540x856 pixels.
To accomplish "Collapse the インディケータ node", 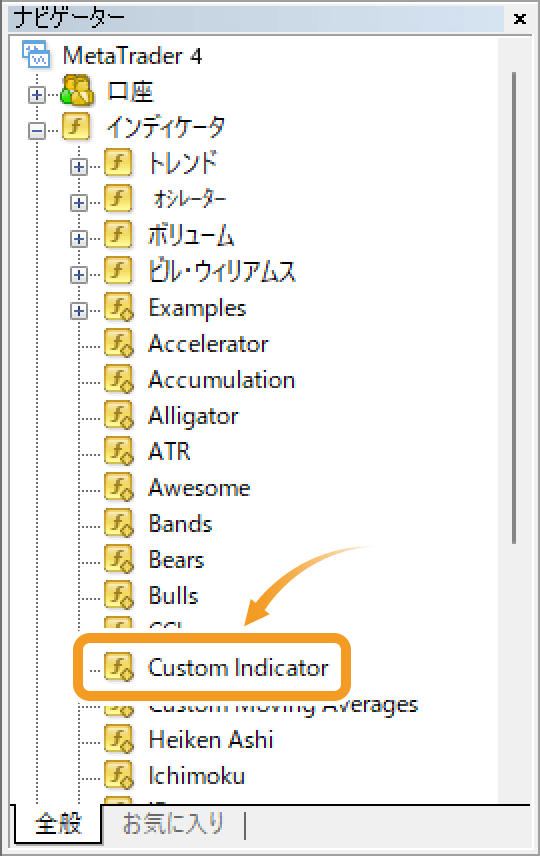I will coord(37,131).
